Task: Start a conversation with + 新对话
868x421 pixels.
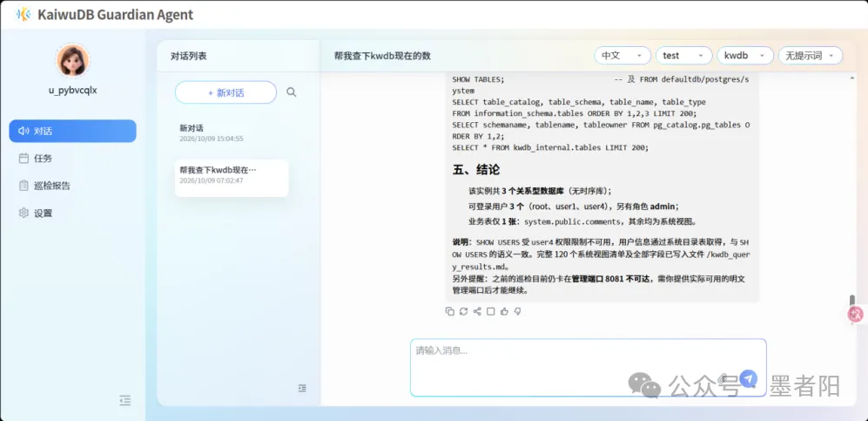Action: tap(225, 92)
